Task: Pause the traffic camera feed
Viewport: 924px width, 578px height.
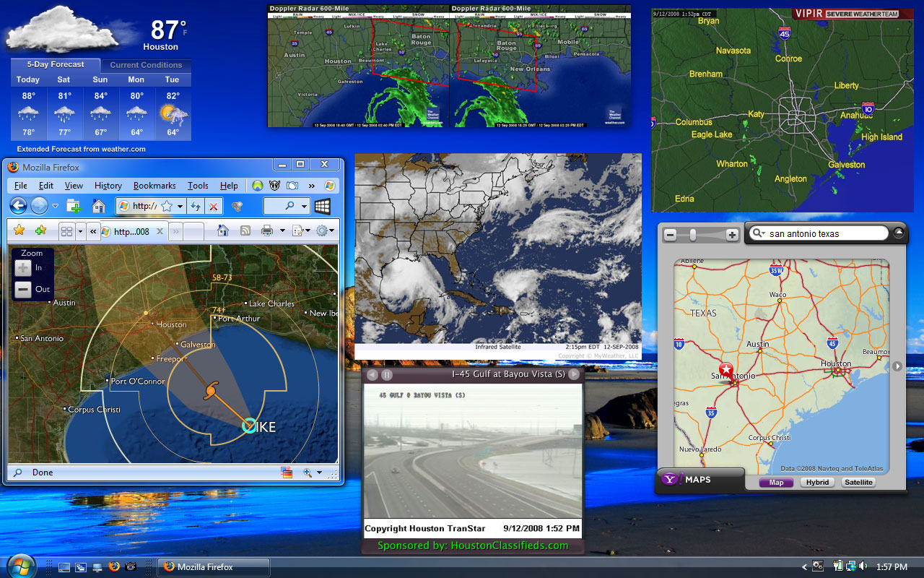Action: tap(387, 374)
